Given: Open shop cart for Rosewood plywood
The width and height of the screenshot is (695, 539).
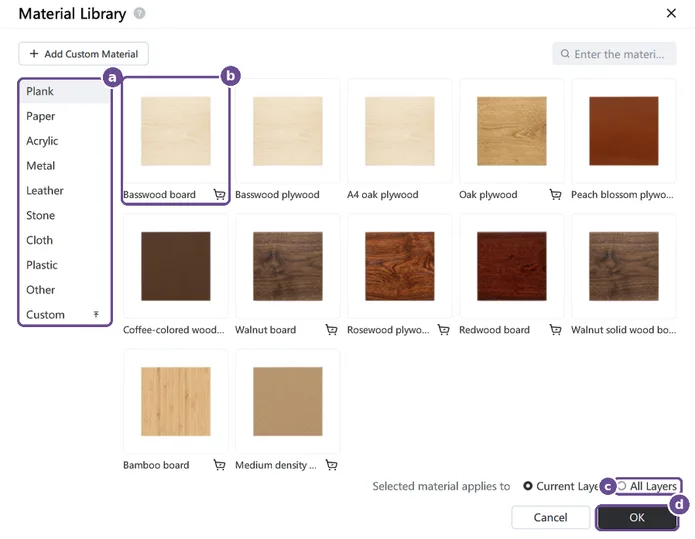Looking at the screenshot, I should [x=443, y=330].
